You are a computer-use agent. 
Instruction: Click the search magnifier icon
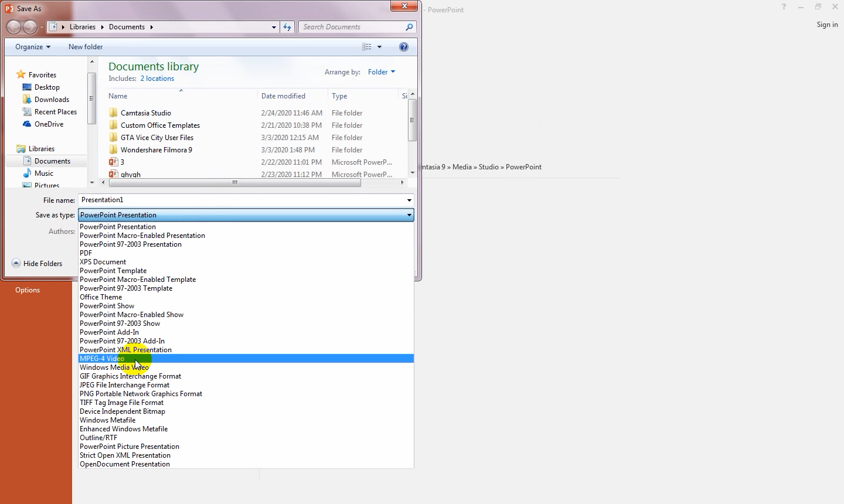point(409,27)
